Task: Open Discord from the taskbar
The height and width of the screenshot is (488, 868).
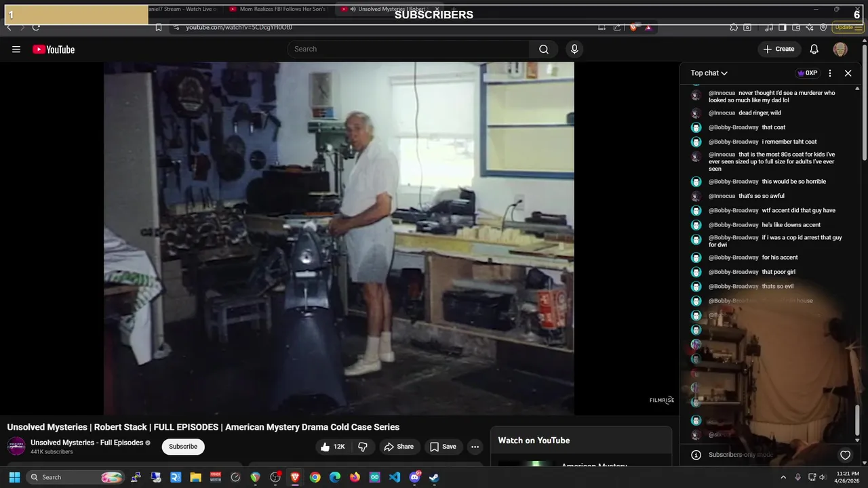Action: 414,477
